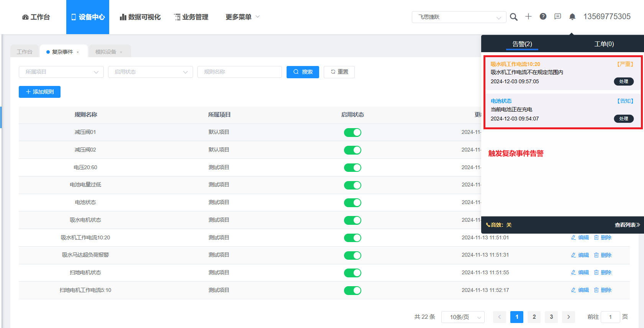The image size is (644, 328).
Task: Open the 设备中心 top menu
Action: click(88, 17)
